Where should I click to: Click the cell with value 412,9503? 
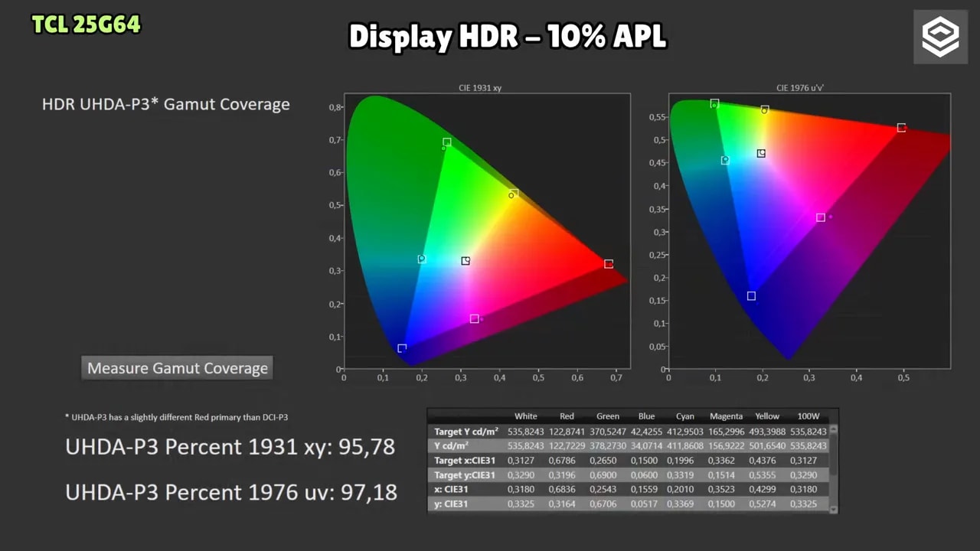point(685,432)
